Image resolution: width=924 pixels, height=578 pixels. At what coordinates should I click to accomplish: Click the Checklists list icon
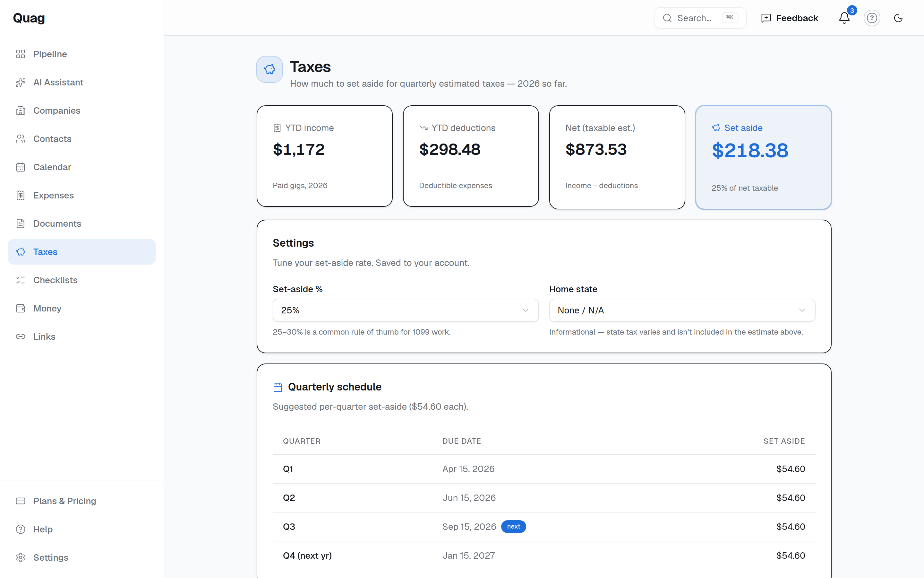click(x=21, y=280)
